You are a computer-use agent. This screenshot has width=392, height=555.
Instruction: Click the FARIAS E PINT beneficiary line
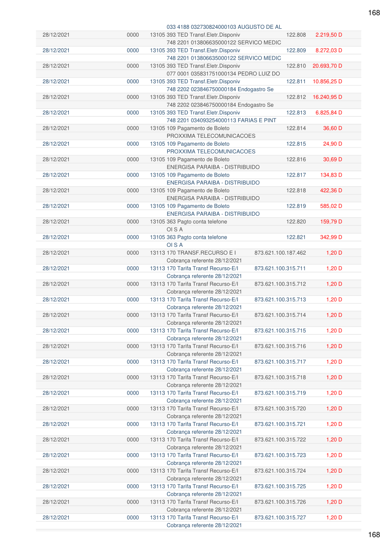tap(221, 120)
